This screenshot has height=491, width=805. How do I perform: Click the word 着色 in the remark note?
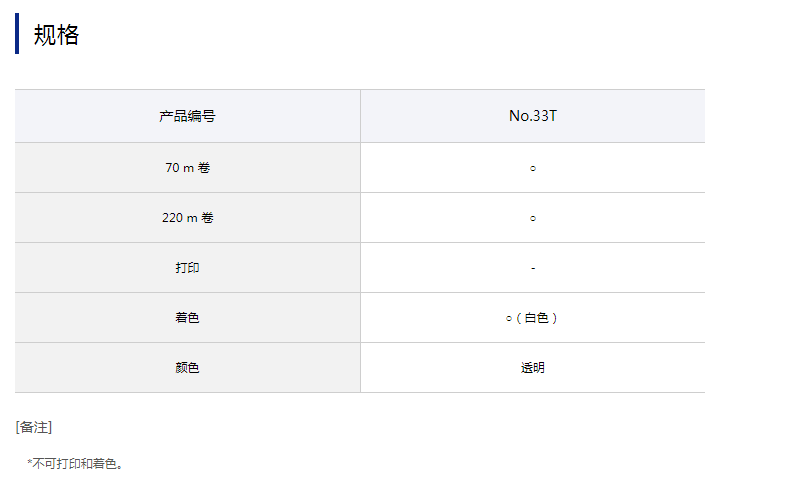pyautogui.click(x=104, y=464)
